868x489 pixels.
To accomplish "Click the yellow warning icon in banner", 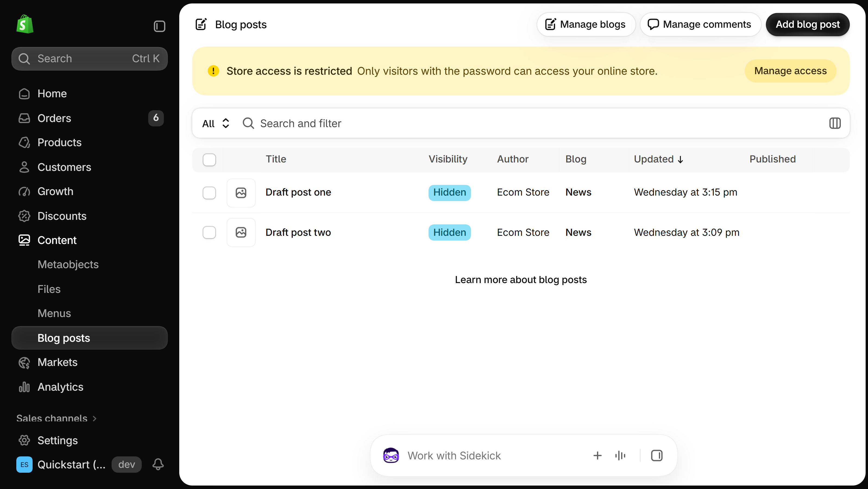I will click(x=213, y=71).
